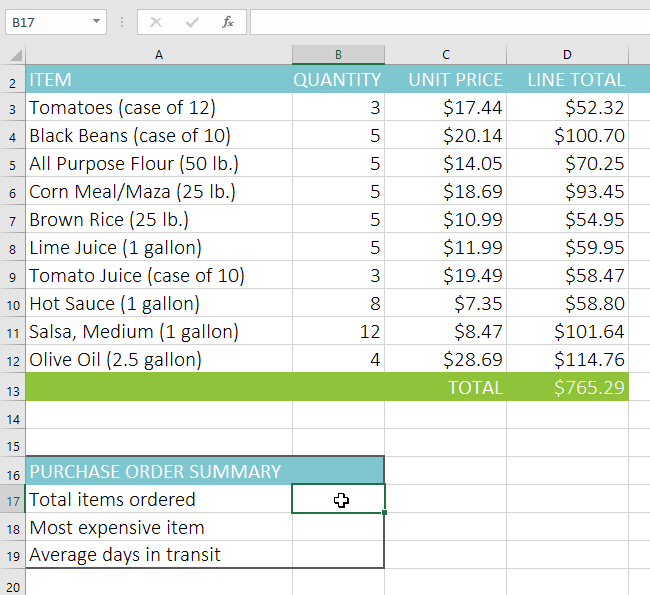Select column A header

pos(159,55)
